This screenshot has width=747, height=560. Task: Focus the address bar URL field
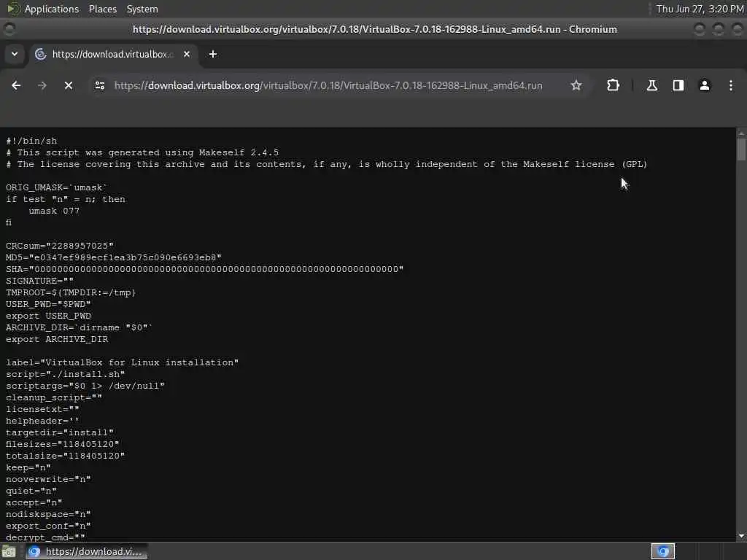[328, 86]
